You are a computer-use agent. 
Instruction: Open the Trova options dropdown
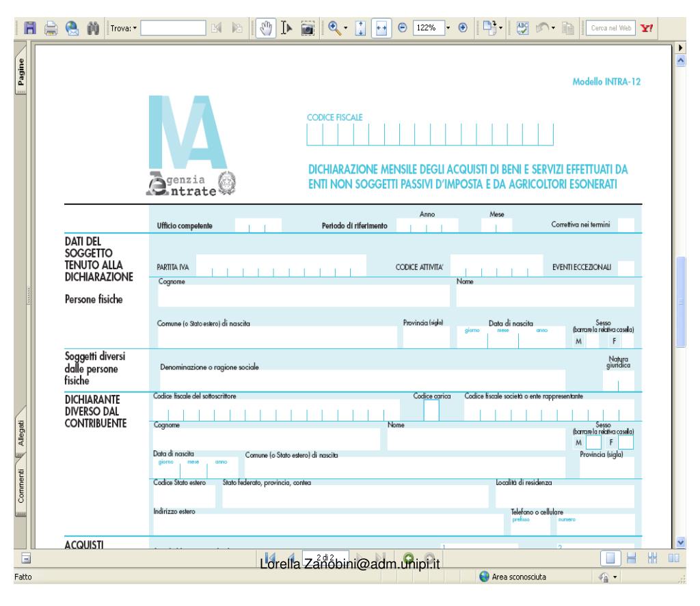click(135, 28)
